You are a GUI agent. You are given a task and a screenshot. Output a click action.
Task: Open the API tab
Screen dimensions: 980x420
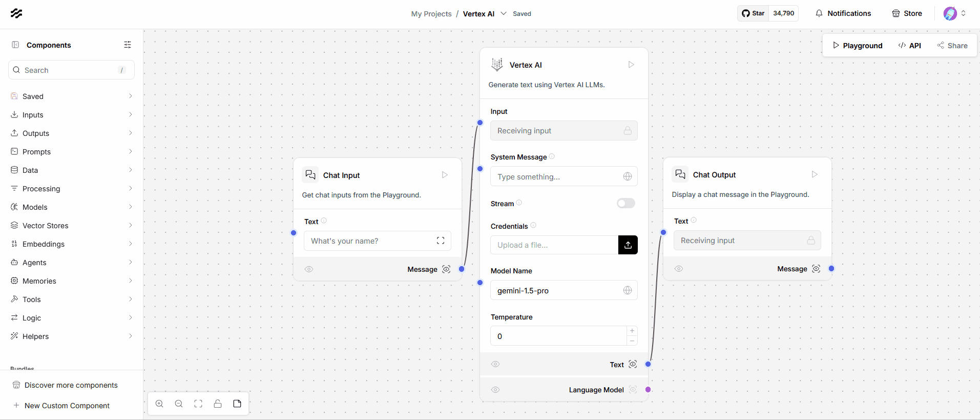[910, 46]
